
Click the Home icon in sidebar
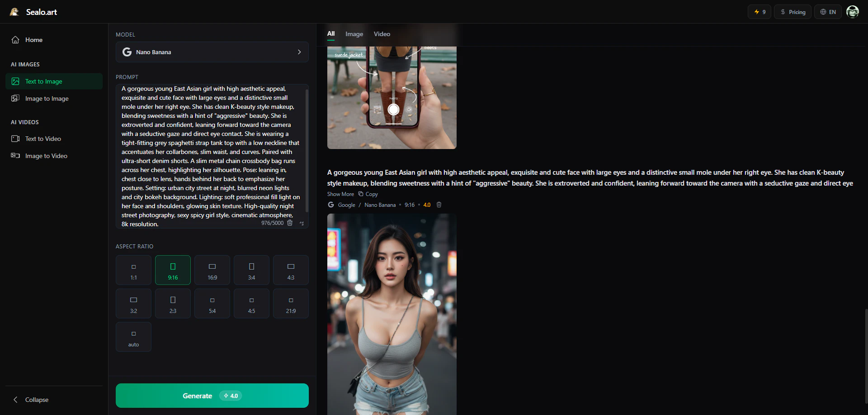coord(15,40)
